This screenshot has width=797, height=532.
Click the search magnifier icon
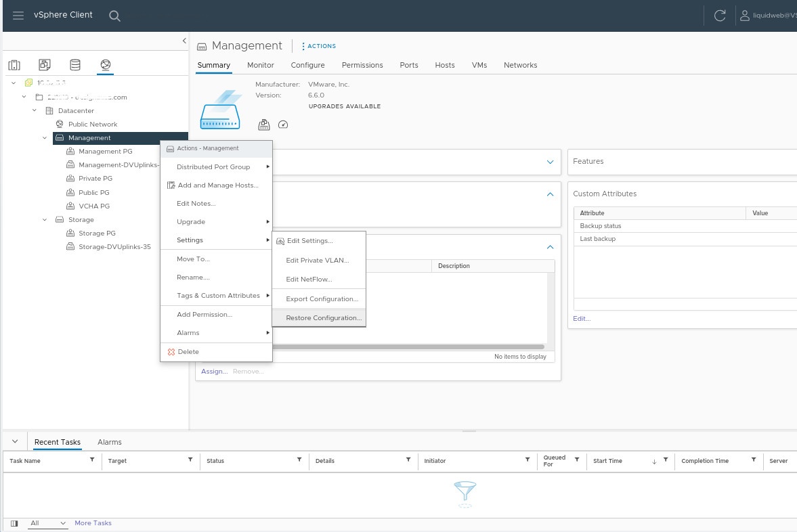[114, 16]
